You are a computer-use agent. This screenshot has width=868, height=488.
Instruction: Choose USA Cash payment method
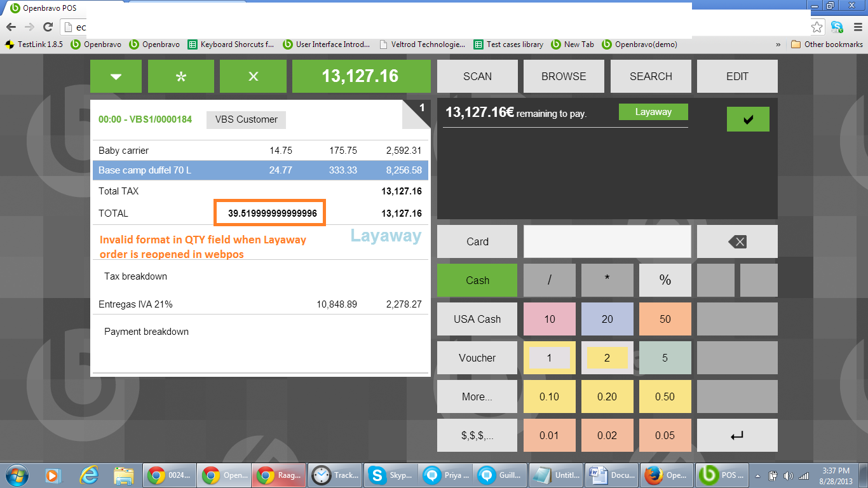477,319
